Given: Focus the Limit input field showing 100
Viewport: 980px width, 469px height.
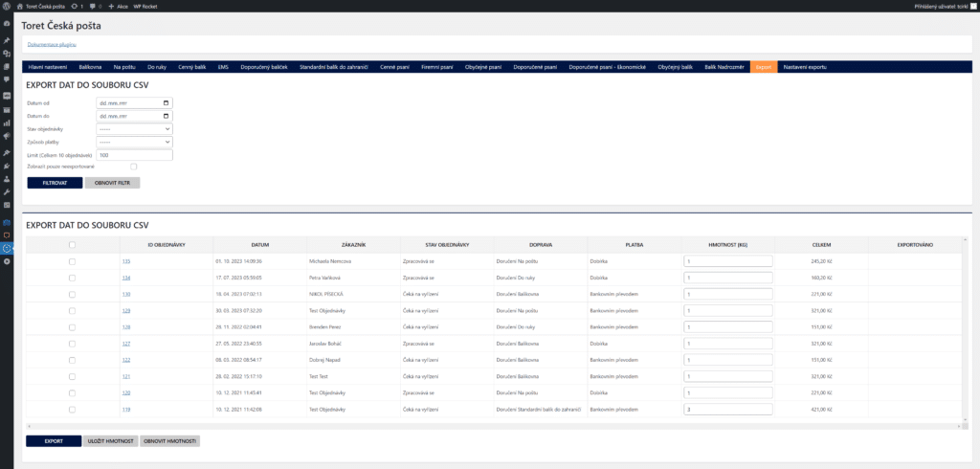Looking at the screenshot, I should (x=134, y=155).
